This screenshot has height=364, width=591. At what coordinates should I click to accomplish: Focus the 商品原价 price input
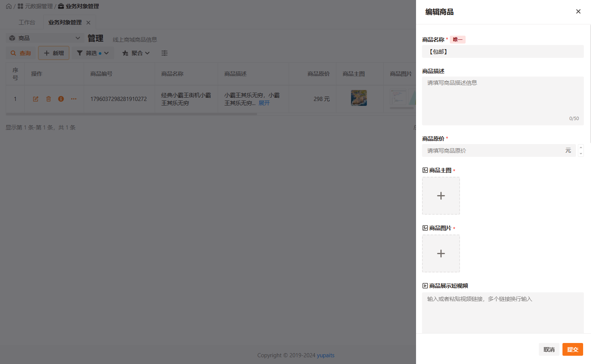point(499,150)
